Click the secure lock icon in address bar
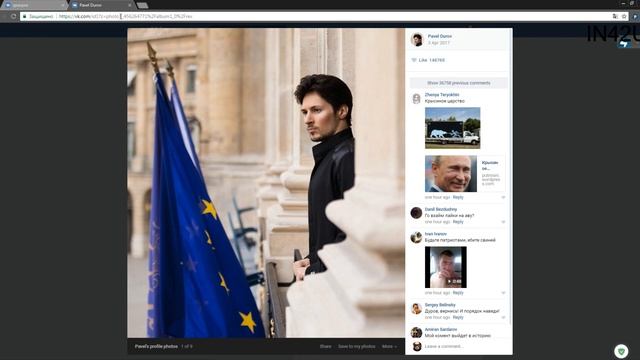Viewport: 640px width, 360px height. [24, 16]
